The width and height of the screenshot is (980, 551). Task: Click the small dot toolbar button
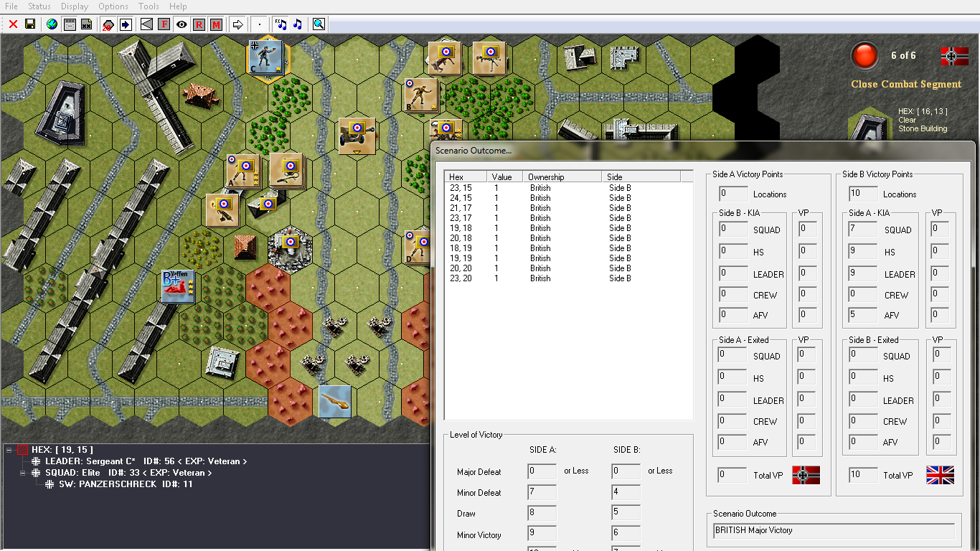[x=260, y=24]
